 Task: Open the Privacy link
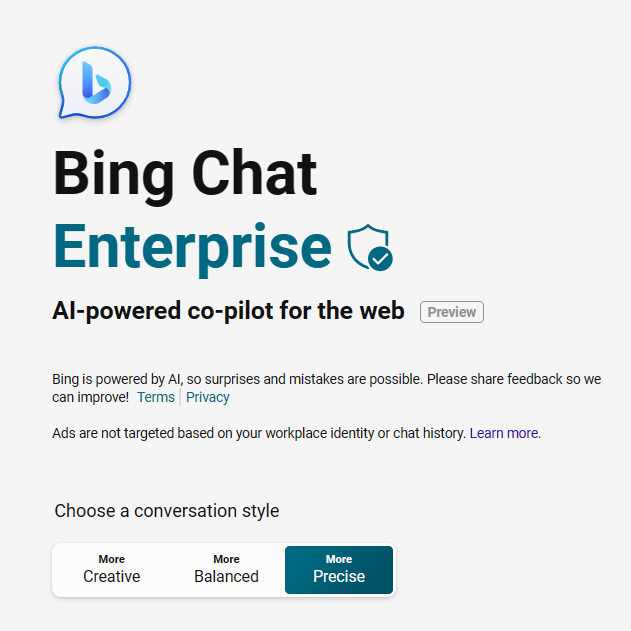208,397
